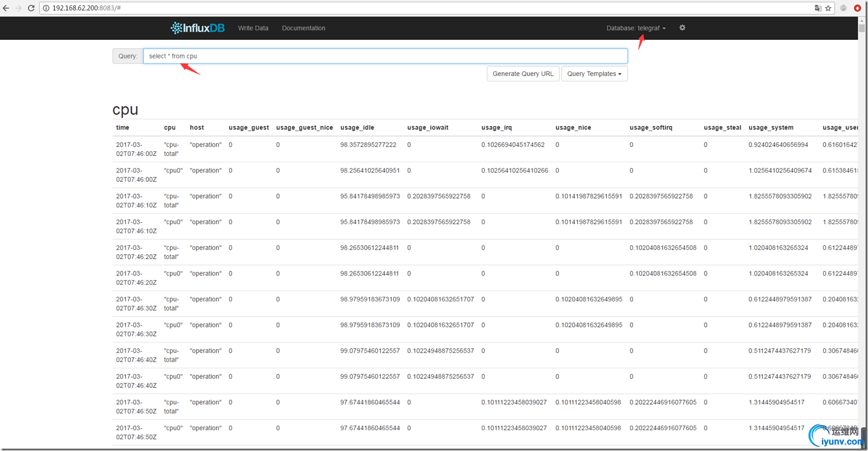Click the usage_guest_nice column header

coord(305,128)
